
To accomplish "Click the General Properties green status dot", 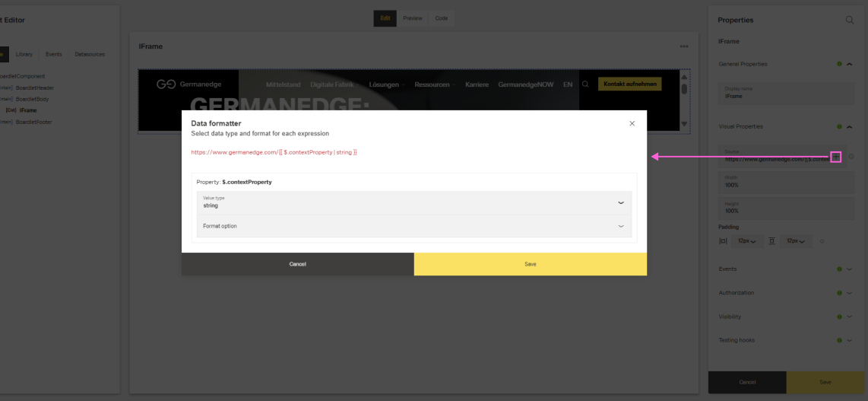I will 839,64.
